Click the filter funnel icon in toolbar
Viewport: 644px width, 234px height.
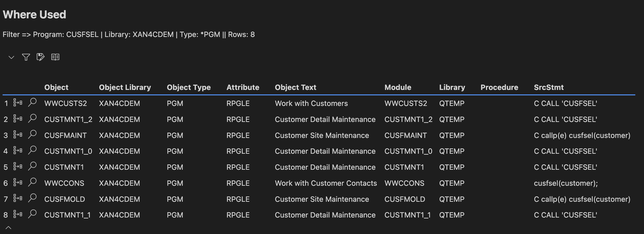coord(26,57)
